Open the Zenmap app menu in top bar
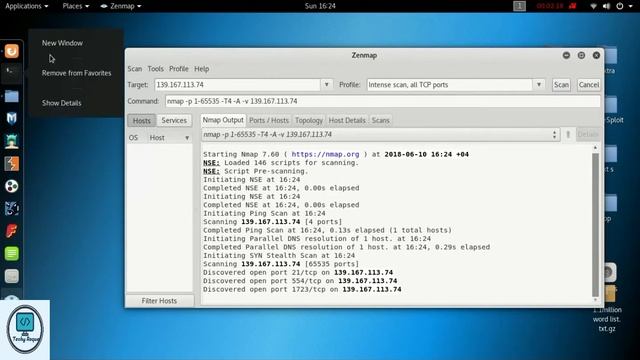The image size is (640, 360). click(x=121, y=6)
